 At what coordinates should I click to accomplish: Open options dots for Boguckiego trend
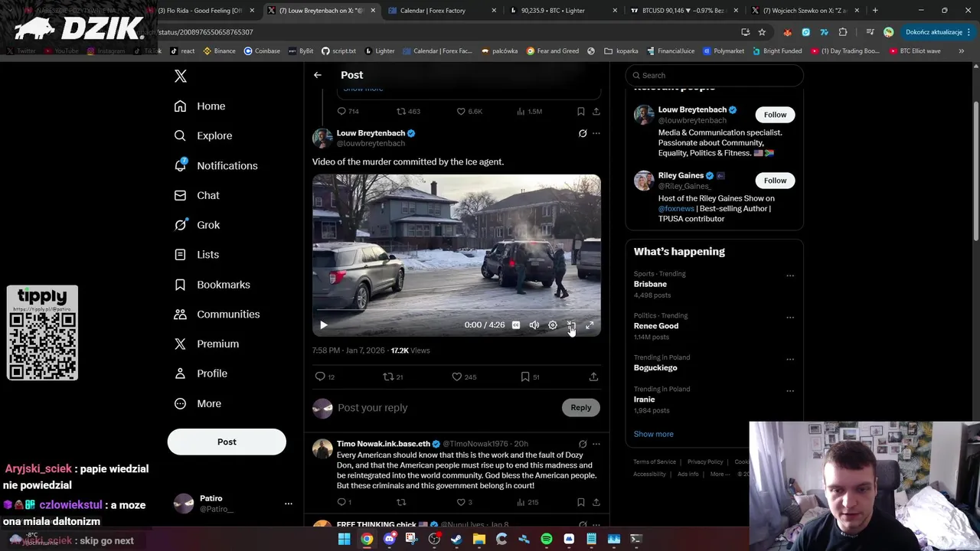(790, 360)
